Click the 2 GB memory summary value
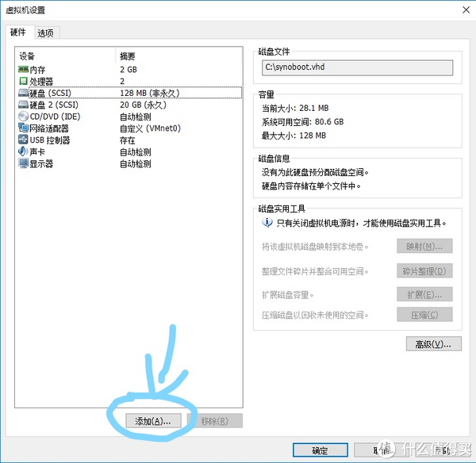The width and height of the screenshot is (476, 463). [129, 70]
